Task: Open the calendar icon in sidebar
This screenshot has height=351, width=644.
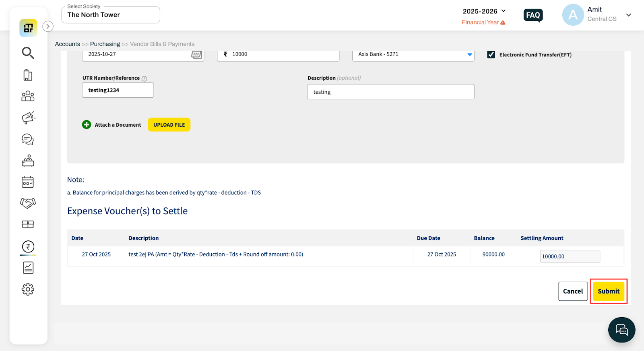Action: pyautogui.click(x=28, y=182)
